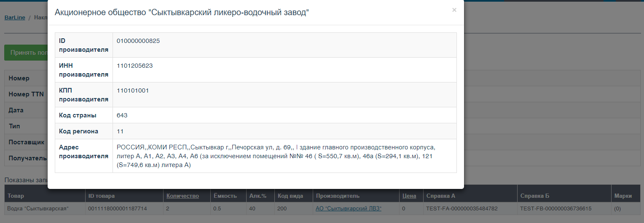This screenshot has width=644, height=223.
Task: Select КПП value 110101001
Action: (133, 90)
